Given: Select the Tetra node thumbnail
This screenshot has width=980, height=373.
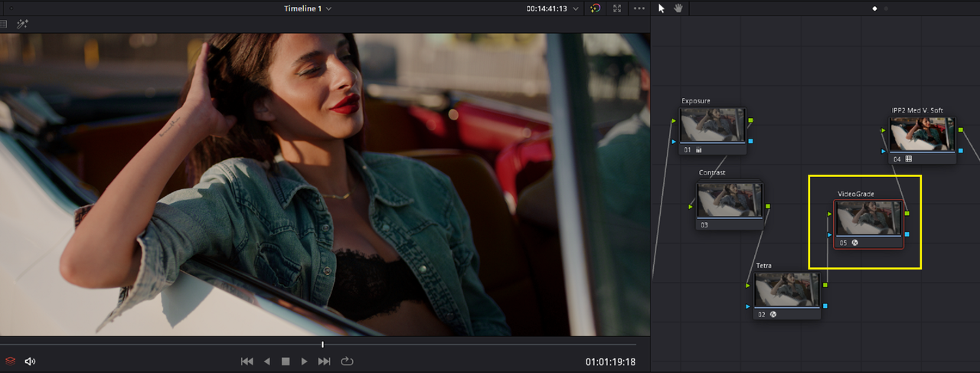Looking at the screenshot, I should 787,291.
